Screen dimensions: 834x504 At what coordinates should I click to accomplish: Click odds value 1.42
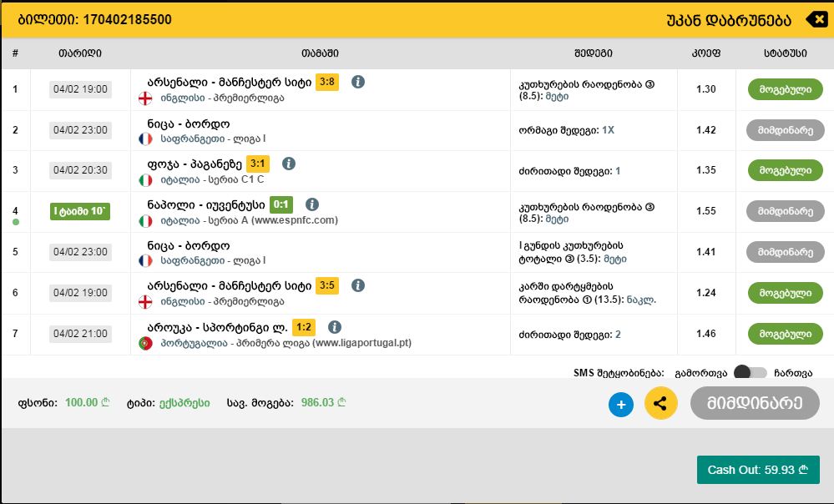(705, 130)
